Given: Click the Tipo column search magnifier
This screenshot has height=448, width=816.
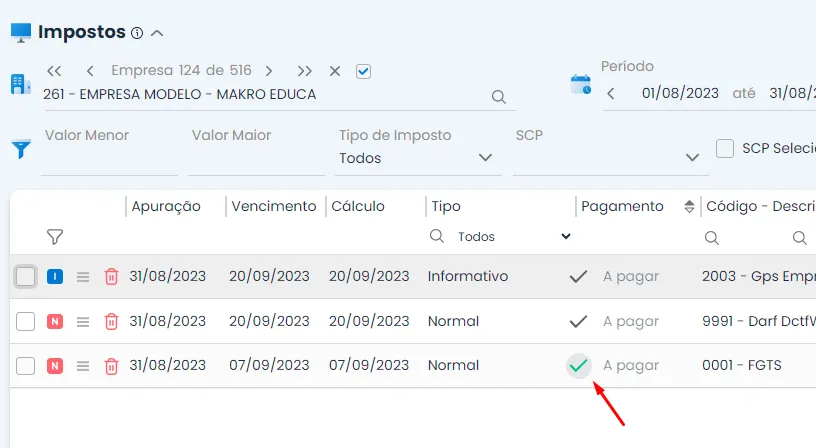Looking at the screenshot, I should pyautogui.click(x=437, y=236).
